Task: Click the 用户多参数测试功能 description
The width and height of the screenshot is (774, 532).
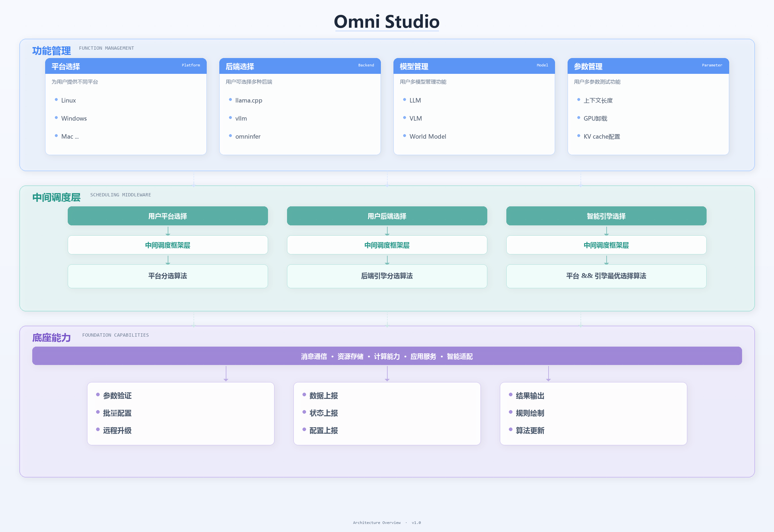Action: [597, 82]
